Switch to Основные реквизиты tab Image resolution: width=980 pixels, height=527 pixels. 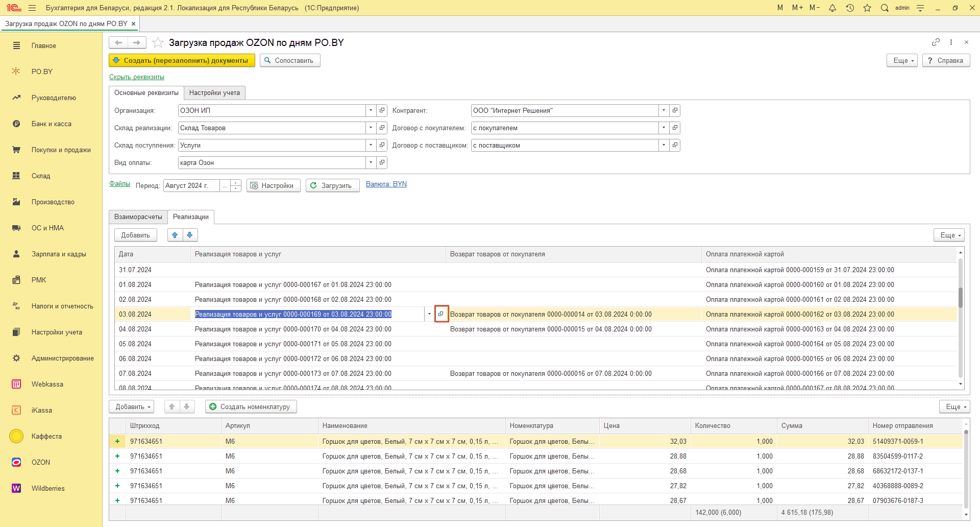coord(146,92)
